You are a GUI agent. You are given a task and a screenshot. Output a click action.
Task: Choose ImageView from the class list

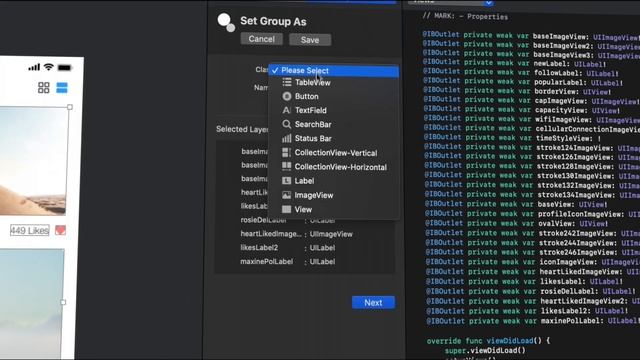pyautogui.click(x=333, y=195)
